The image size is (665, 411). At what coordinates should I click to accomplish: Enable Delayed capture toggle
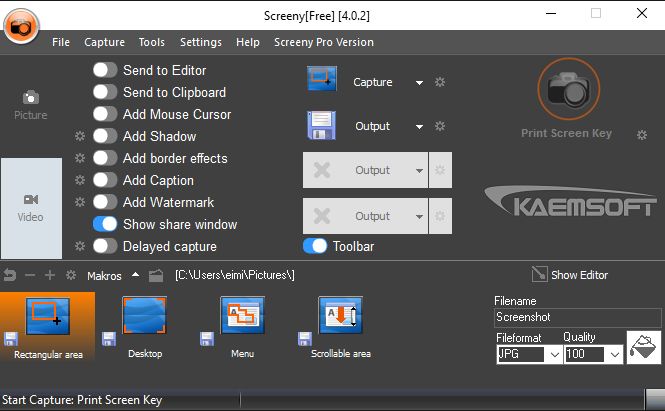tap(105, 246)
